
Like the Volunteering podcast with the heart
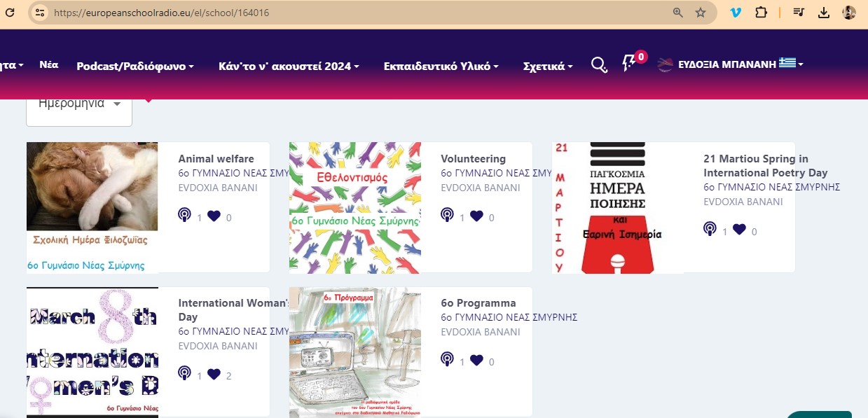(x=477, y=216)
